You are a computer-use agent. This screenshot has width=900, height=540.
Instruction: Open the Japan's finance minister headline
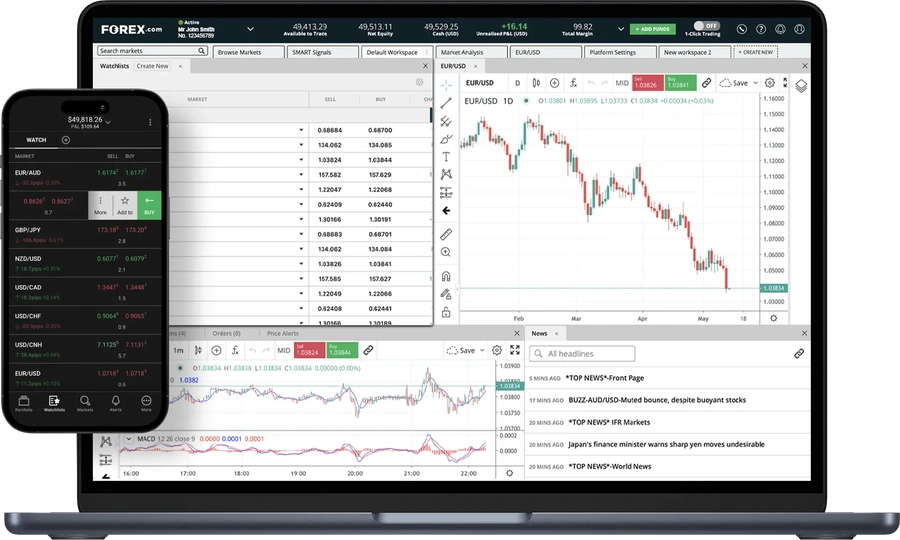666,444
